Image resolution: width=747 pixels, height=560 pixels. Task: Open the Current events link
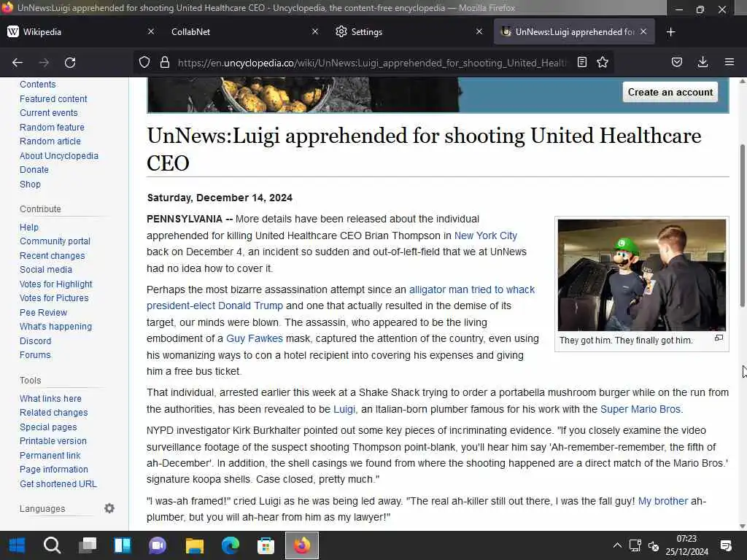49,113
